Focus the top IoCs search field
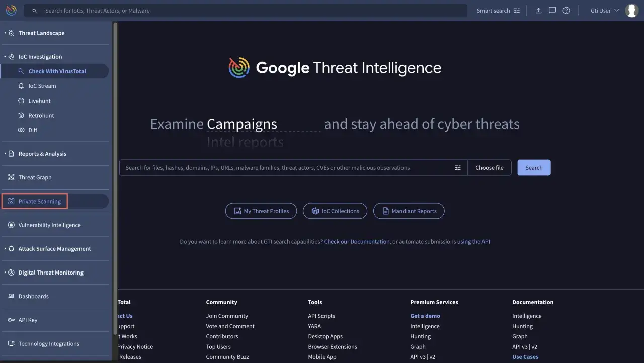This screenshot has width=644, height=363. pyautogui.click(x=246, y=11)
